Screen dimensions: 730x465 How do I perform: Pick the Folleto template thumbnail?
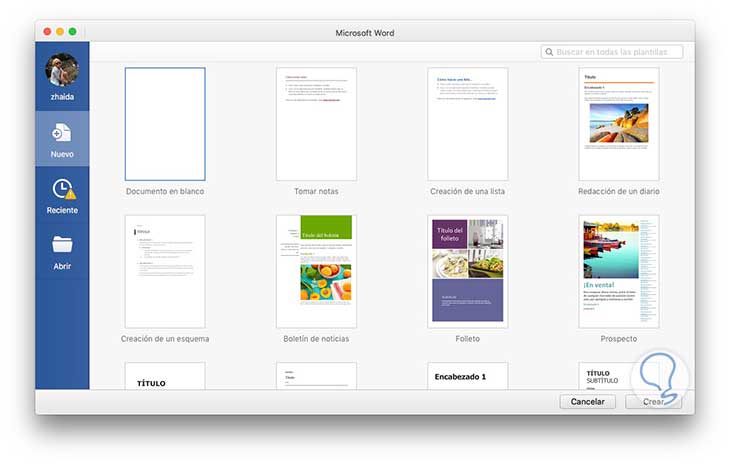[467, 271]
